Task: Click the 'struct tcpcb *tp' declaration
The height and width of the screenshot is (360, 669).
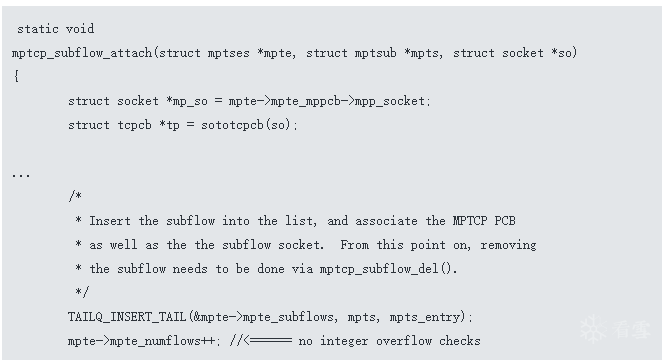Action: point(124,125)
